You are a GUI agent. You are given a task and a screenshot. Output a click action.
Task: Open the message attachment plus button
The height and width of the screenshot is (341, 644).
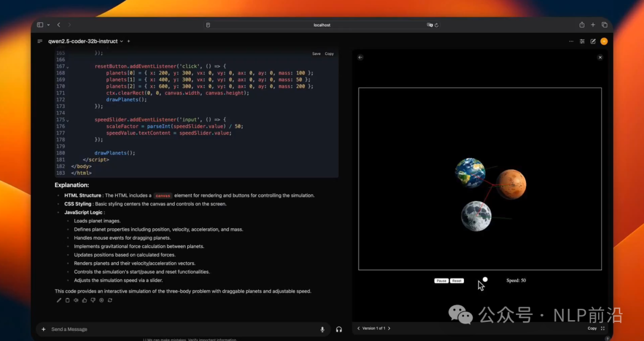point(44,329)
